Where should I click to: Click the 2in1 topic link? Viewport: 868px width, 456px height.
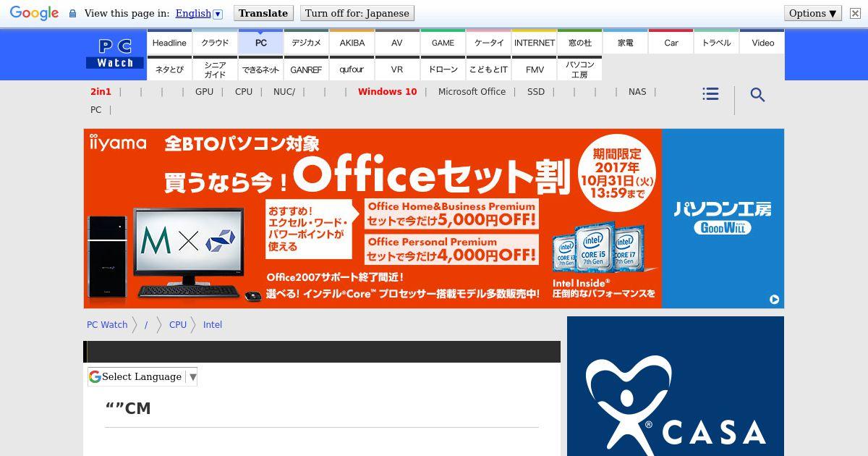pos(101,91)
